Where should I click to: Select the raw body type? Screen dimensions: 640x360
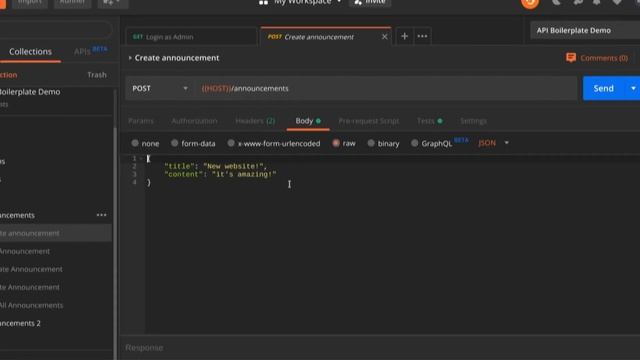(x=336, y=143)
